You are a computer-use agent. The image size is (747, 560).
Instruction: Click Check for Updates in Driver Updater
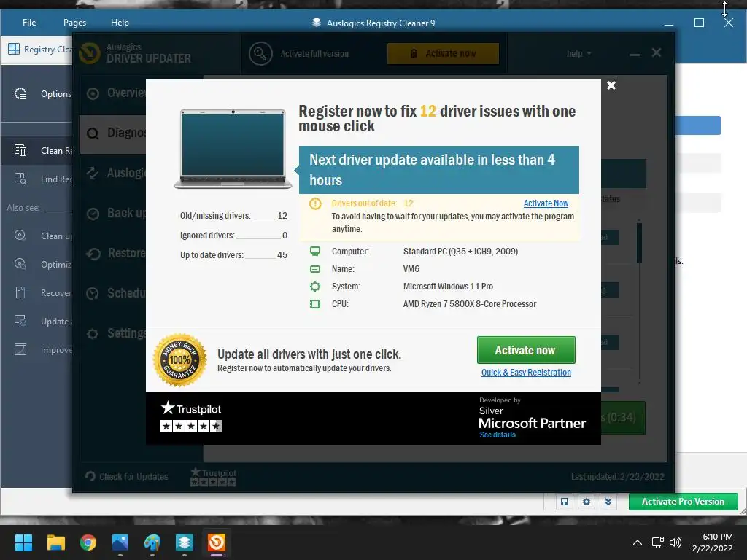127,476
